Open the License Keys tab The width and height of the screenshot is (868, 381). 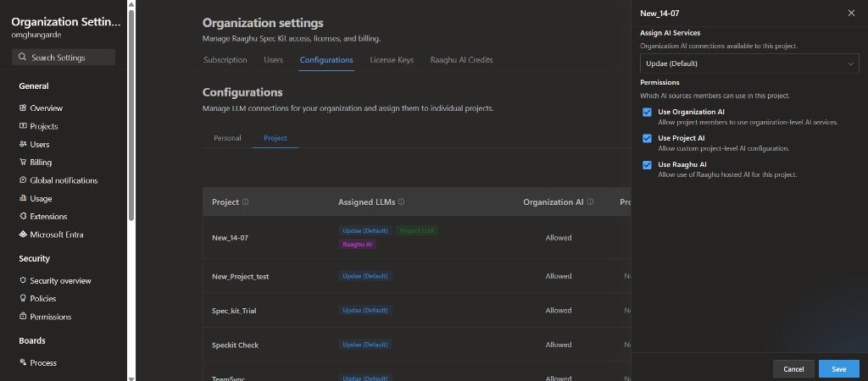[x=392, y=60]
